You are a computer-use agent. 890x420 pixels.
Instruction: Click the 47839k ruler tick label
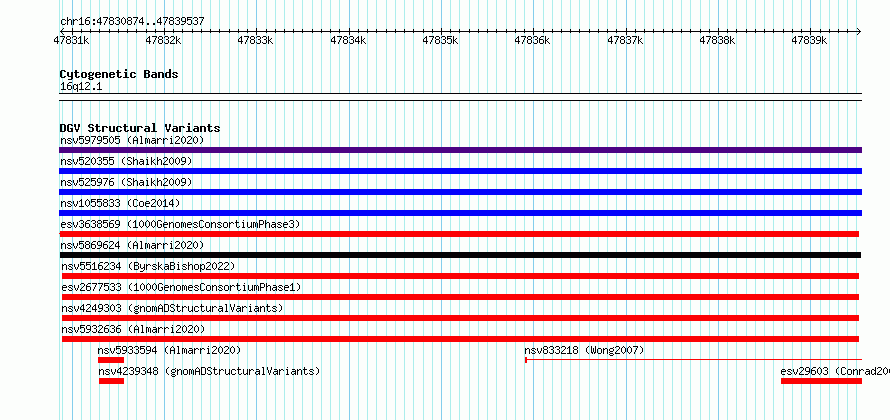pos(809,40)
